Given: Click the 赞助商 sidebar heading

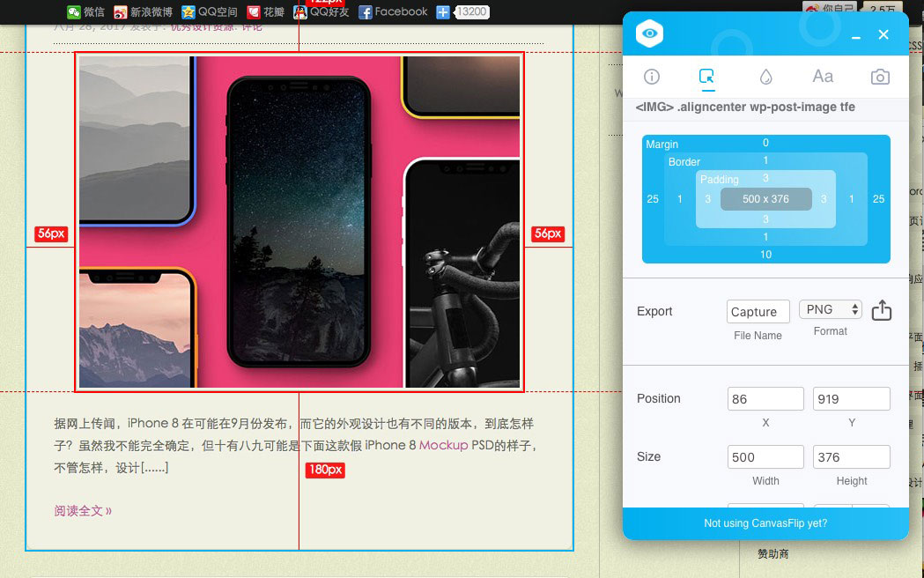Looking at the screenshot, I should pyautogui.click(x=772, y=554).
